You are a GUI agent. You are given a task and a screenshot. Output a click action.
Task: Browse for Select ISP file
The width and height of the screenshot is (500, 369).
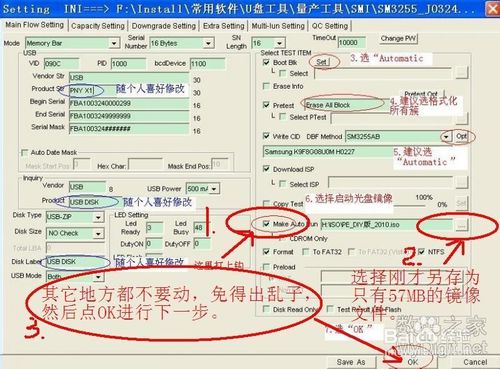pos(462,182)
